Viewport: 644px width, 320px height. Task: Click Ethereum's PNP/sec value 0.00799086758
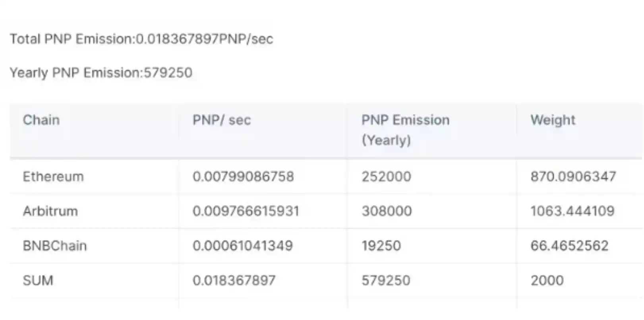(243, 176)
